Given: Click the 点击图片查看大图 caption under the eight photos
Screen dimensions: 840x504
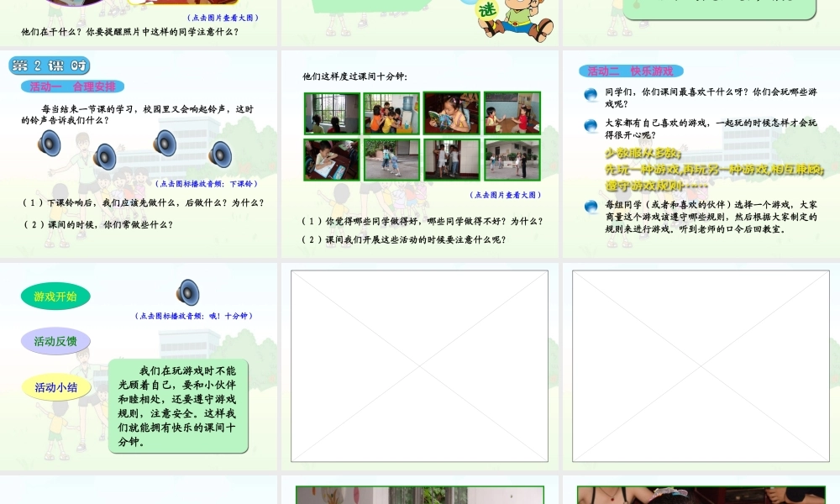Looking at the screenshot, I should tap(505, 195).
